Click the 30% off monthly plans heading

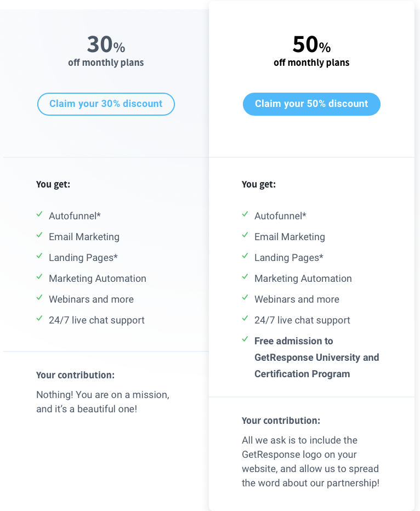(x=106, y=50)
